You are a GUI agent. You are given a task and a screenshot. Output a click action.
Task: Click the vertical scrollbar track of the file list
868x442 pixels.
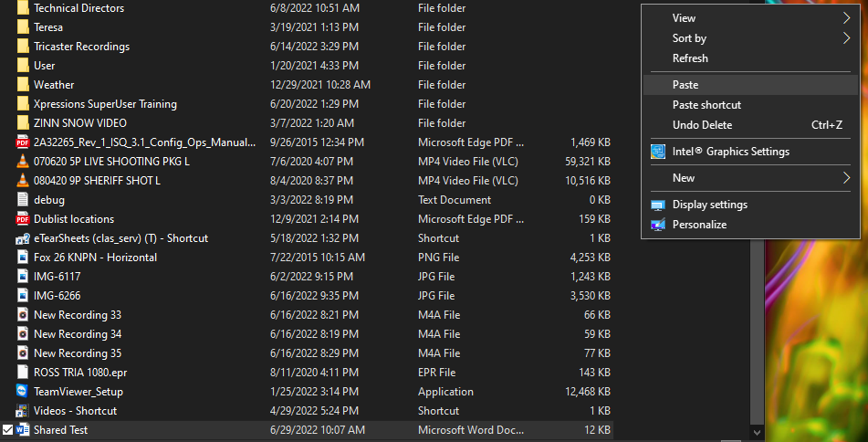point(757,332)
